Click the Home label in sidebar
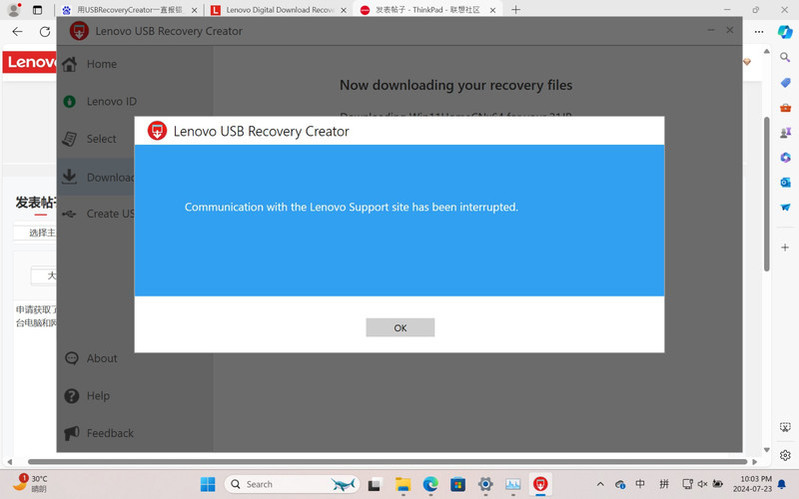This screenshot has height=499, width=799. coord(101,64)
